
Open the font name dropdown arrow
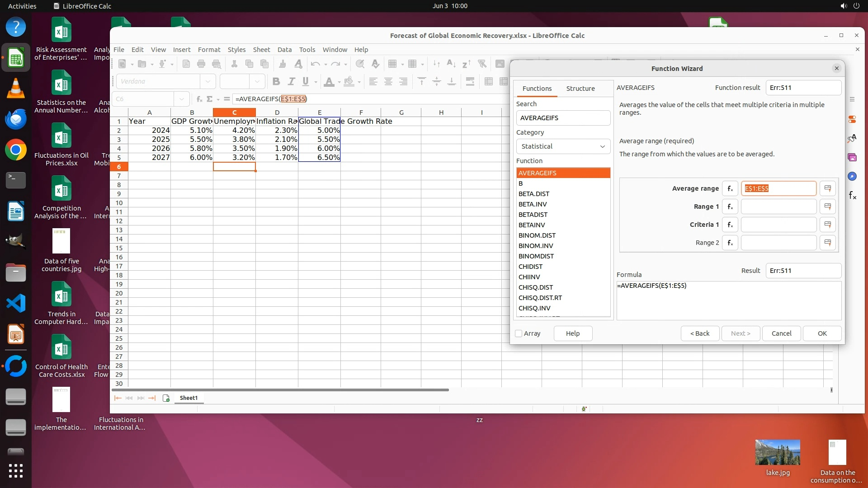click(x=208, y=81)
